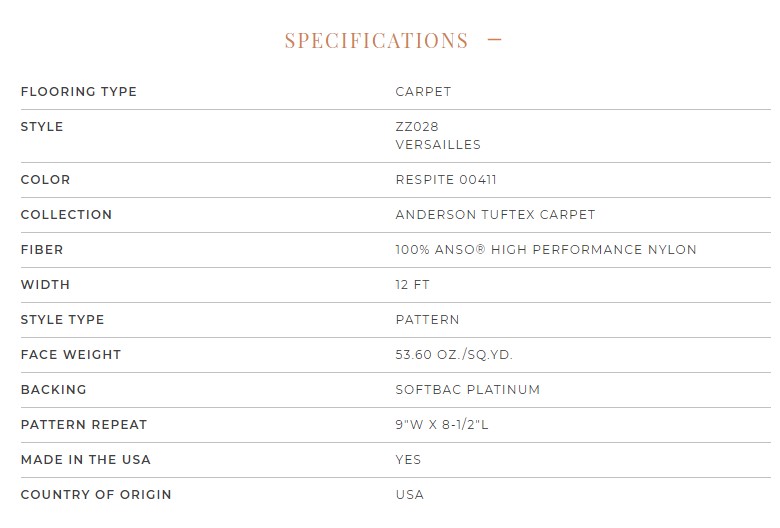The height and width of the screenshot is (528, 780).
Task: Select the YES value for Made in USA
Action: (x=408, y=459)
